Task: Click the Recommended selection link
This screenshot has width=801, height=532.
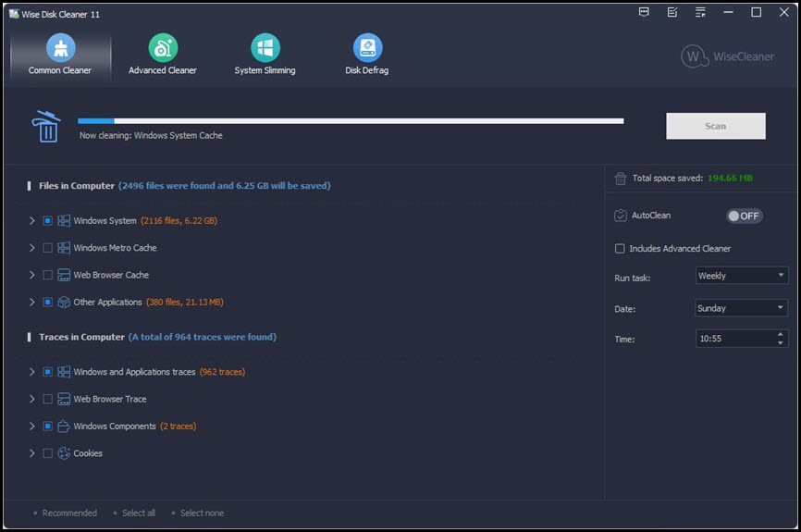Action: (x=69, y=513)
